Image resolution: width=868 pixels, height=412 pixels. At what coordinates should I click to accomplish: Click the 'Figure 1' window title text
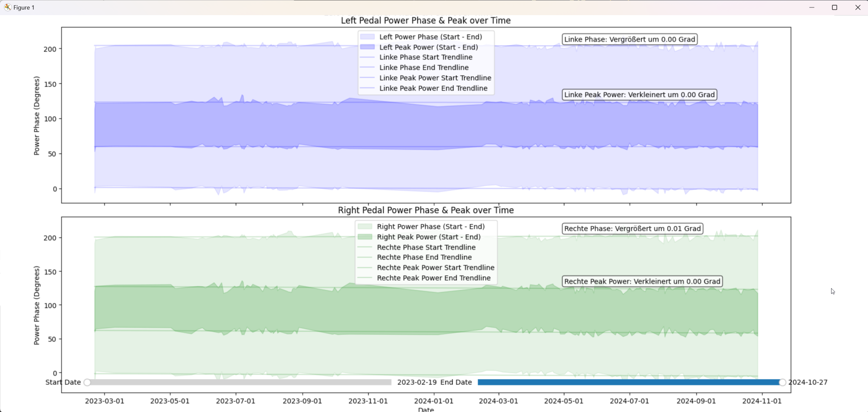click(x=24, y=7)
